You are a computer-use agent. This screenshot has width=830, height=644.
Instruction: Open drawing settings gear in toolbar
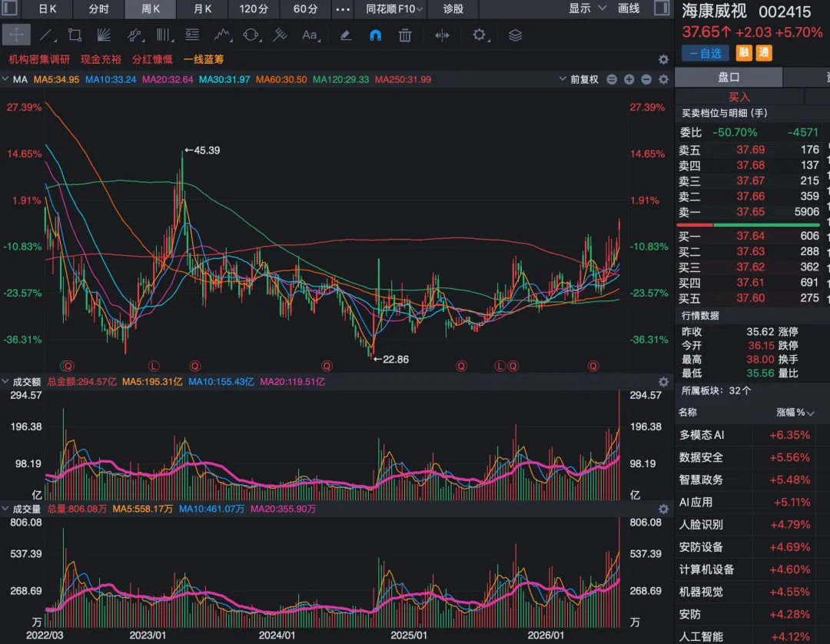tap(479, 35)
